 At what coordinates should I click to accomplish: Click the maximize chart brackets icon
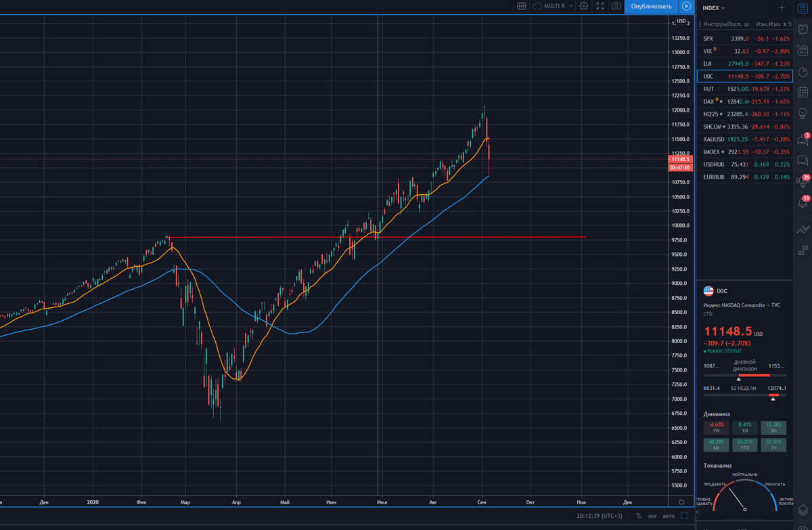[685, 516]
